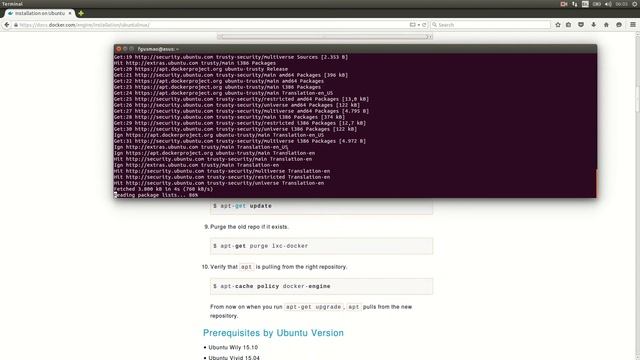This screenshot has height=360, width=640.
Task: Click the docs.docker.com address bar
Action: 212,25
